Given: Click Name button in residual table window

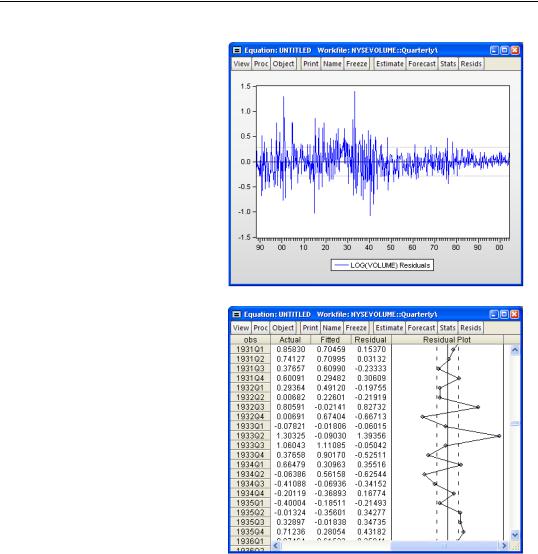Looking at the screenshot, I should coord(332,328).
